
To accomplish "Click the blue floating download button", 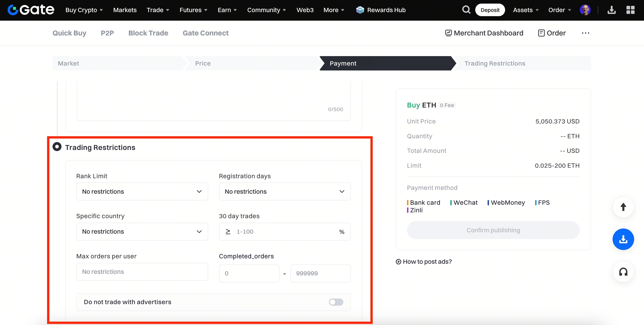I will [623, 239].
